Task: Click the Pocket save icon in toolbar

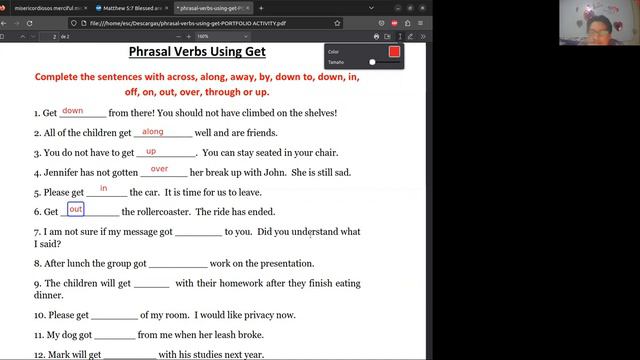Action: coord(381,23)
